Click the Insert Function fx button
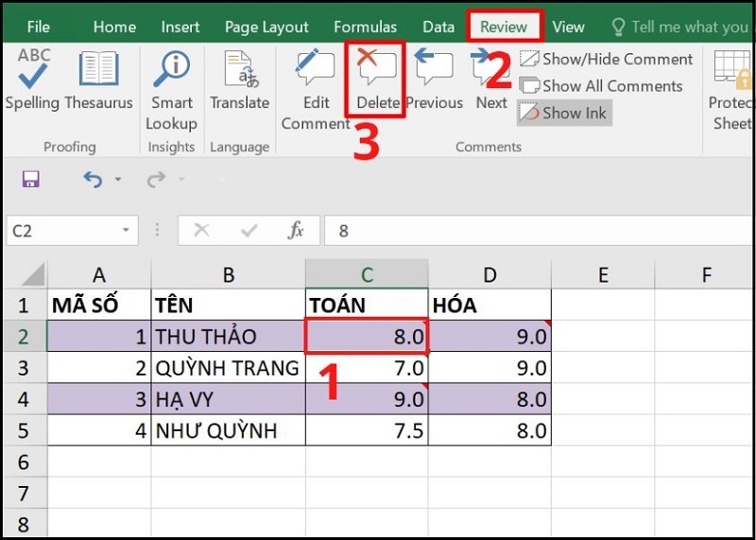This screenshot has height=540, width=756. pyautogui.click(x=296, y=231)
